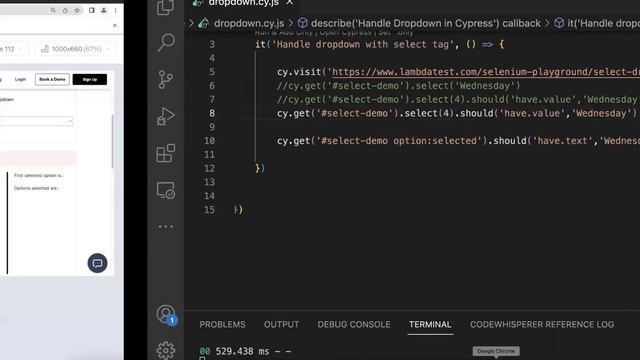Open the Chrome three-dot menu
The image size is (640, 360).
coord(116,10)
